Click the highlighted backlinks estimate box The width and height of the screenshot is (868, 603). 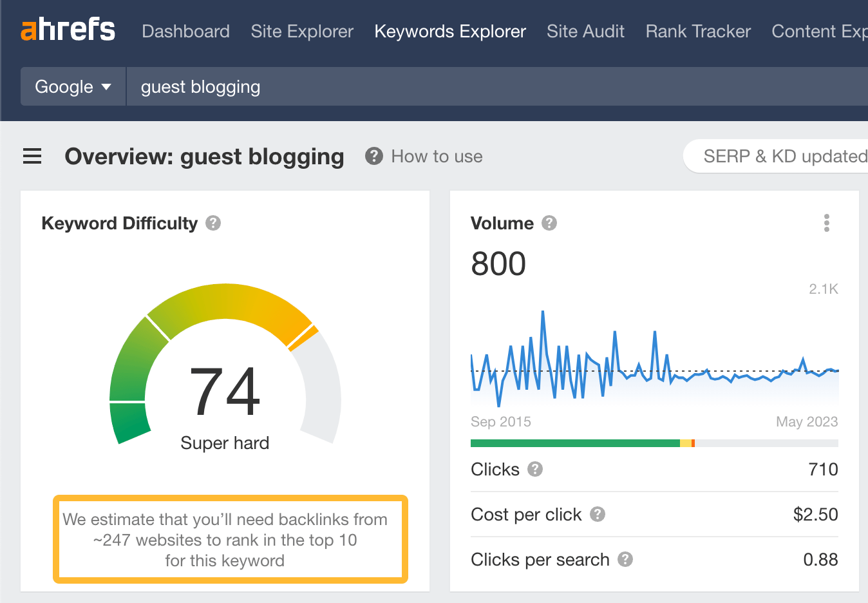(230, 540)
